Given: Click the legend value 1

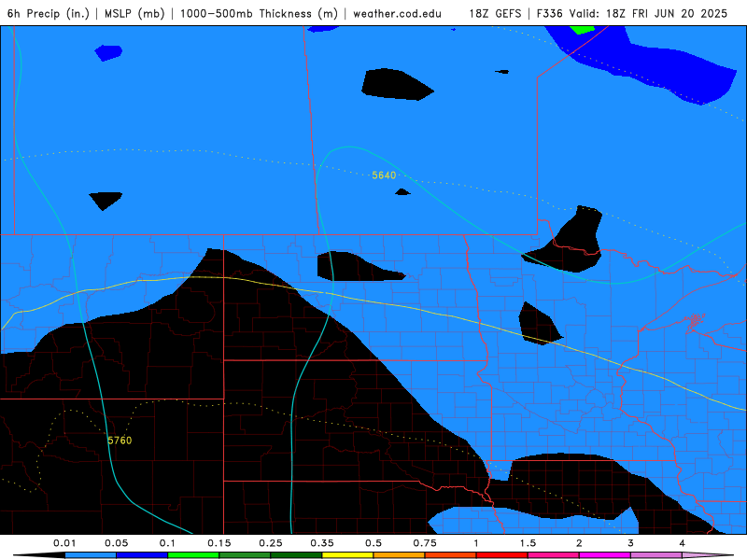Looking at the screenshot, I should coord(476,543).
